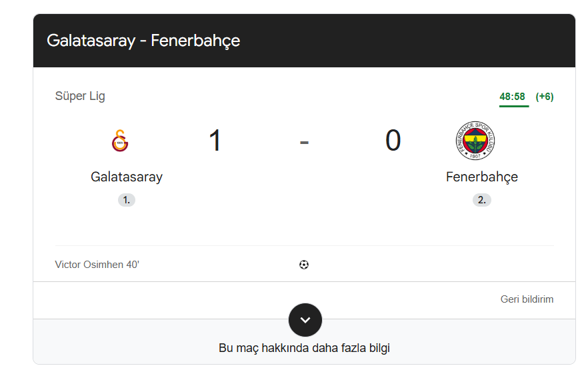The height and width of the screenshot is (380, 588).
Task: Click the live match time 48:58
Action: [x=512, y=97]
